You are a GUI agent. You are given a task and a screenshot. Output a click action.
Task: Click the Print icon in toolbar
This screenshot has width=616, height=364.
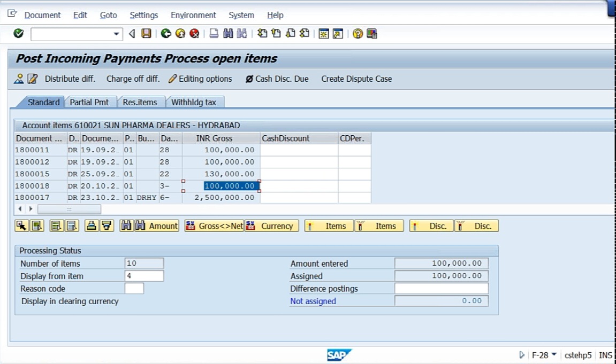214,34
